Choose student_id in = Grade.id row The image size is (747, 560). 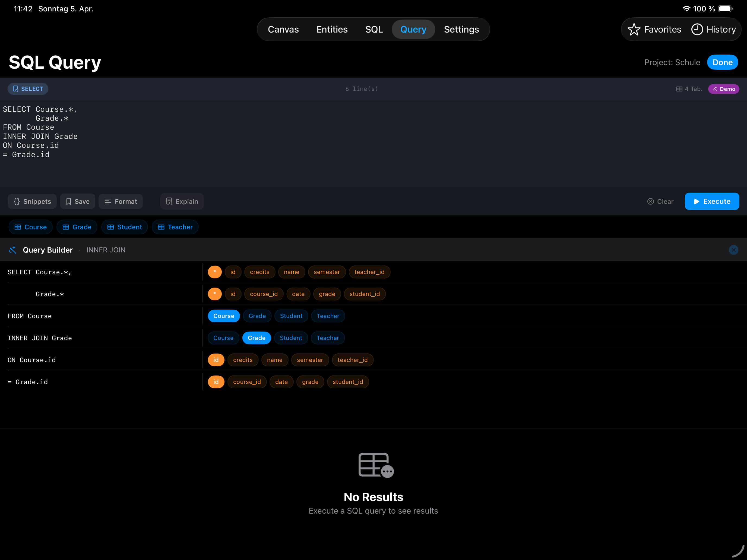(348, 382)
